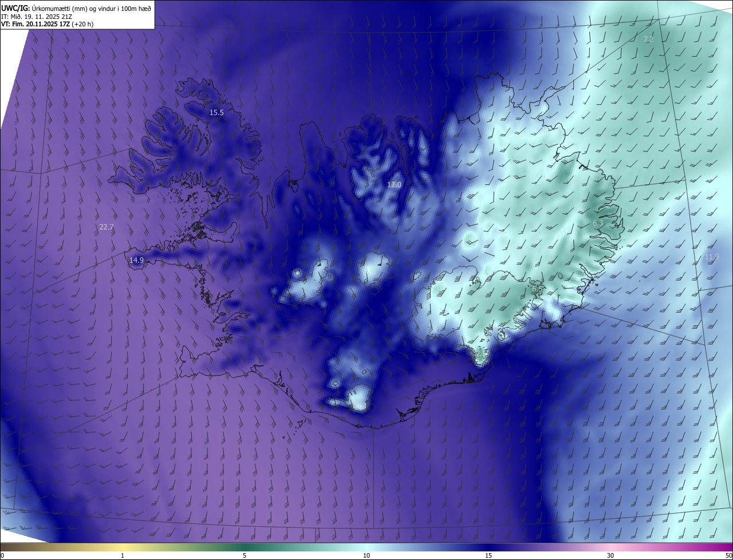The image size is (733, 560).
Task: Click the 22.7 value label over the sea
Action: coord(107,227)
